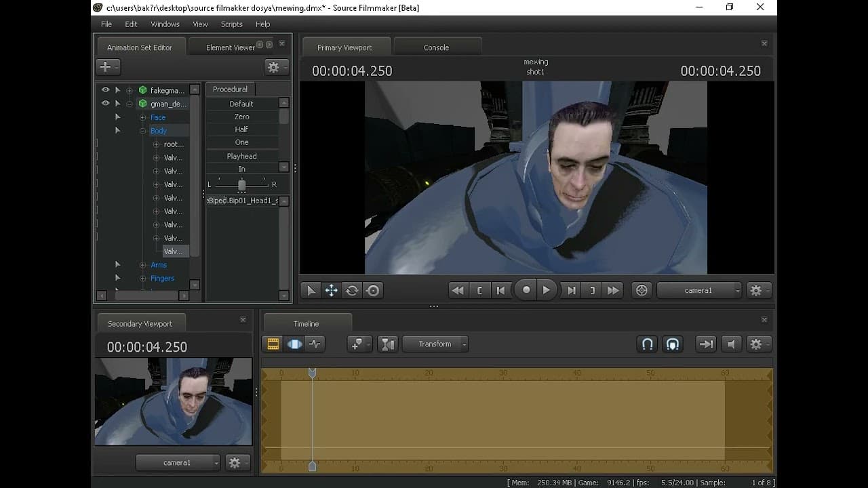Step back one frame
Screen dimensions: 868x488
pyautogui.click(x=500, y=290)
